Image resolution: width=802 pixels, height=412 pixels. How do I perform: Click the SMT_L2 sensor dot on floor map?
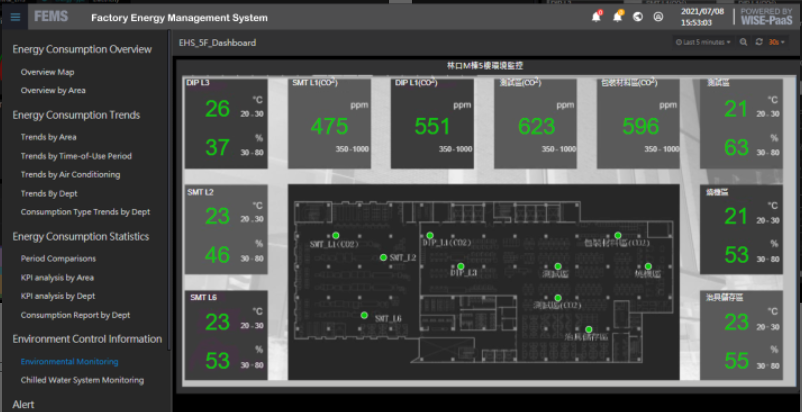click(x=383, y=257)
